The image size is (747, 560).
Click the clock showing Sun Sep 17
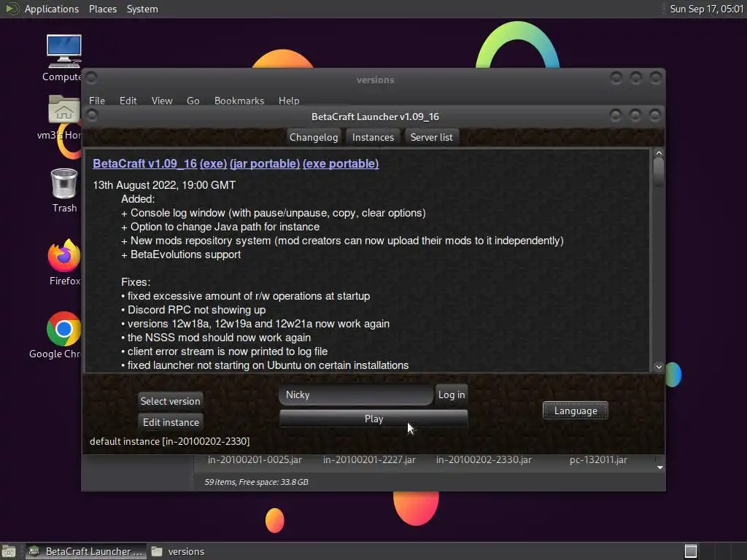click(x=706, y=9)
